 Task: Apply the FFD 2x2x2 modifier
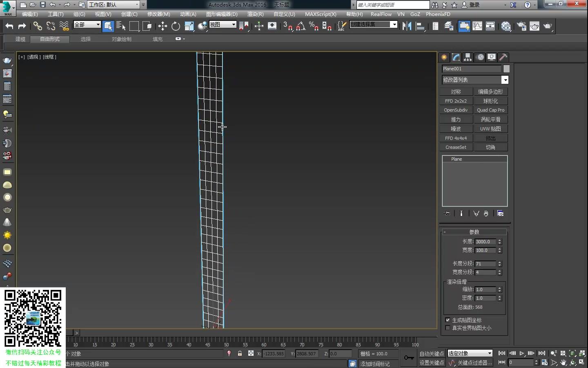pos(456,101)
